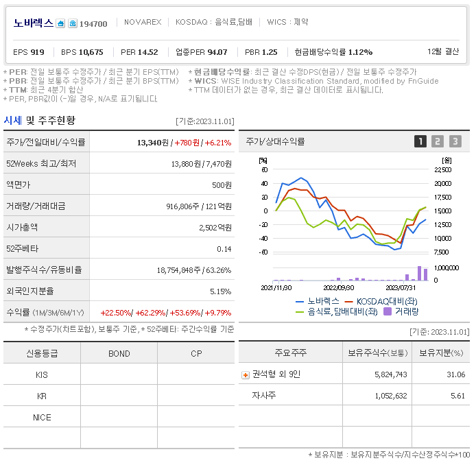The height and width of the screenshot is (465, 476).
Task: Click the 52Weeks 최고/최저 row label
Action: tap(41, 164)
